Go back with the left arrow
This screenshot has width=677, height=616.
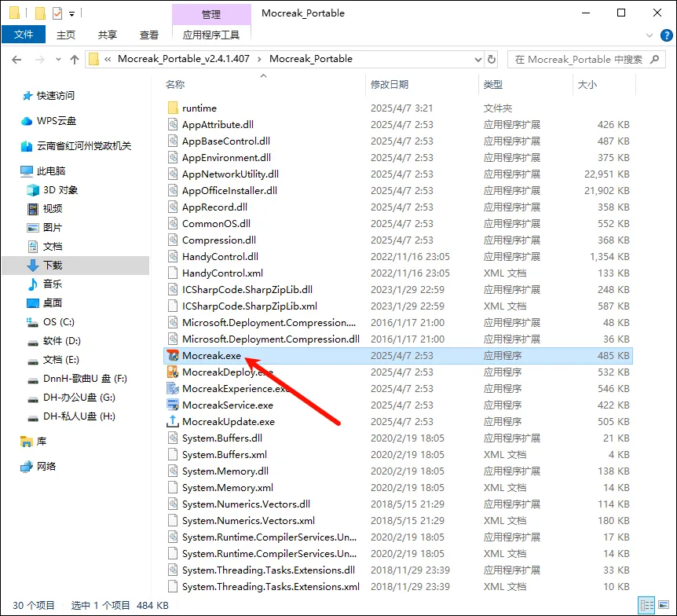click(x=16, y=59)
